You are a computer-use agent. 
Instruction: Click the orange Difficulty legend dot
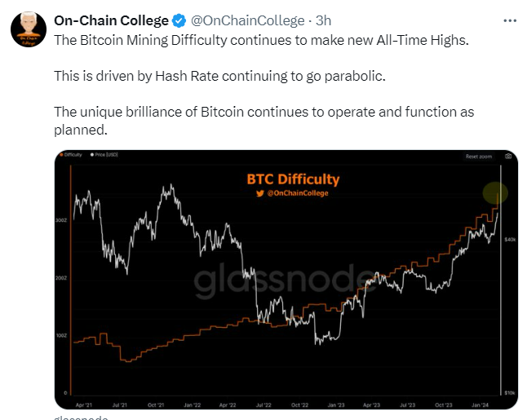[61, 155]
